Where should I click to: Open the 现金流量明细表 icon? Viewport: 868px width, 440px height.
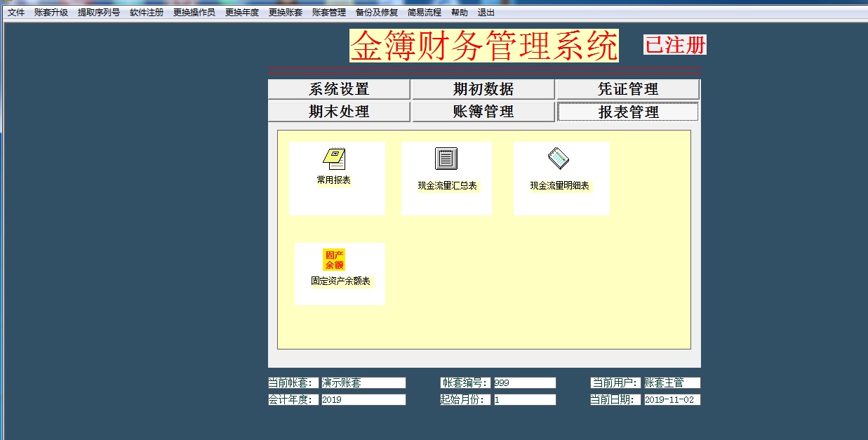[x=559, y=159]
